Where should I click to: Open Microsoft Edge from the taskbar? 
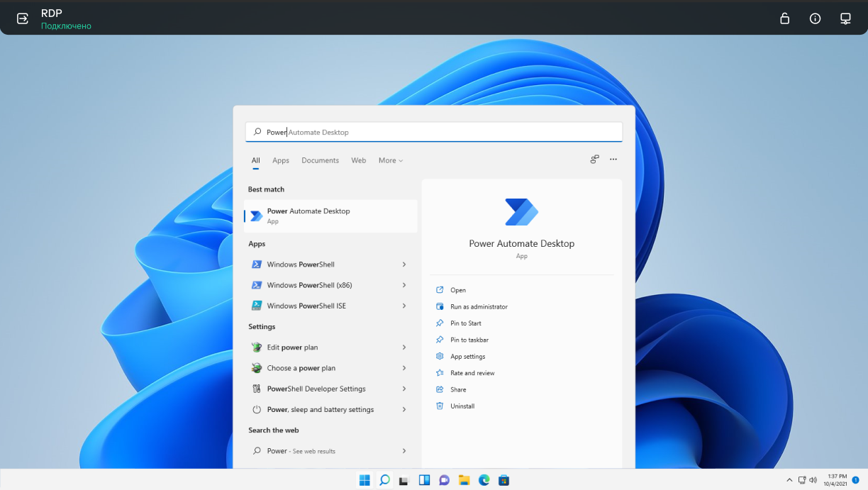484,480
